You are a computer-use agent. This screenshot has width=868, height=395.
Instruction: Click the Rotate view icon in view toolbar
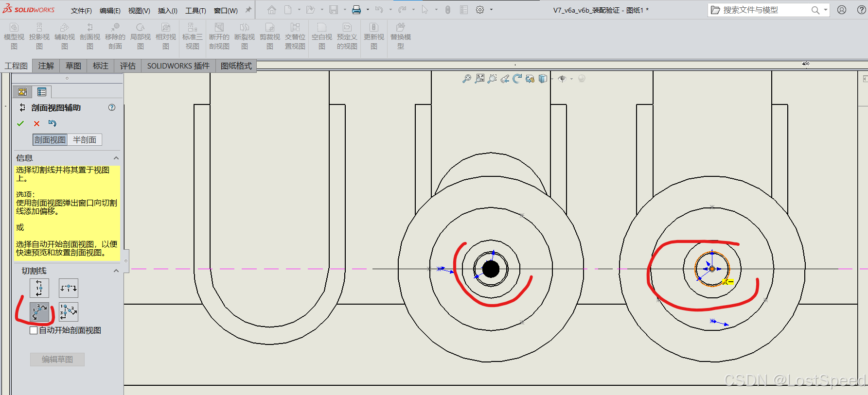pos(517,79)
